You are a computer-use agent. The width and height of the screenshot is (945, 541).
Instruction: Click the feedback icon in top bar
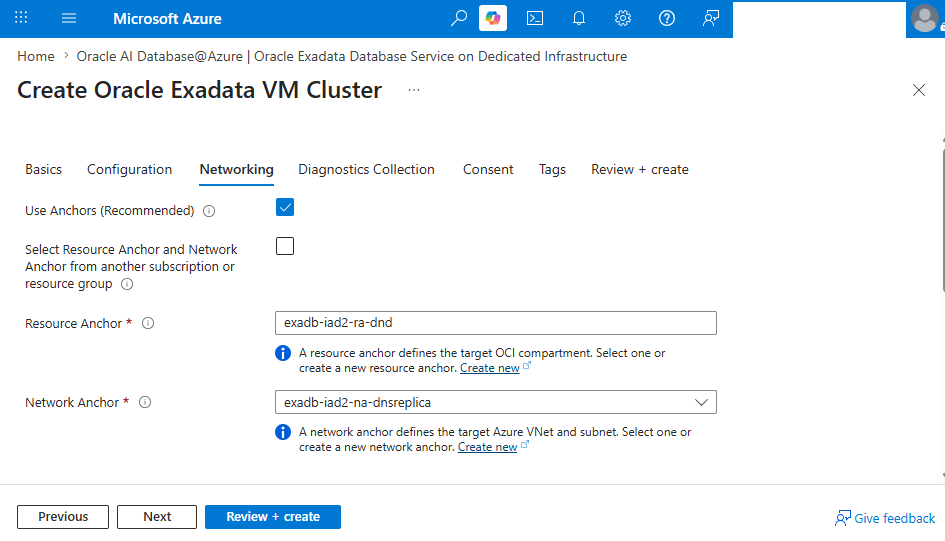point(711,18)
